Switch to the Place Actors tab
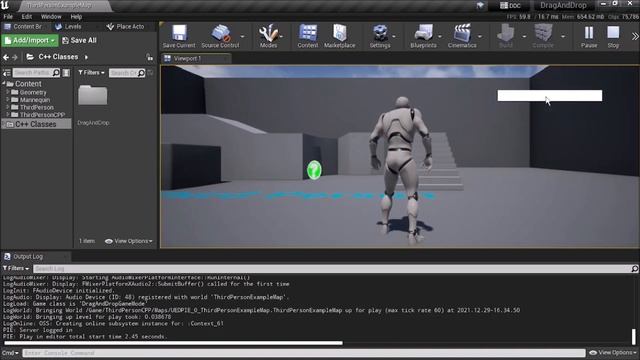640x360 pixels. [126, 27]
